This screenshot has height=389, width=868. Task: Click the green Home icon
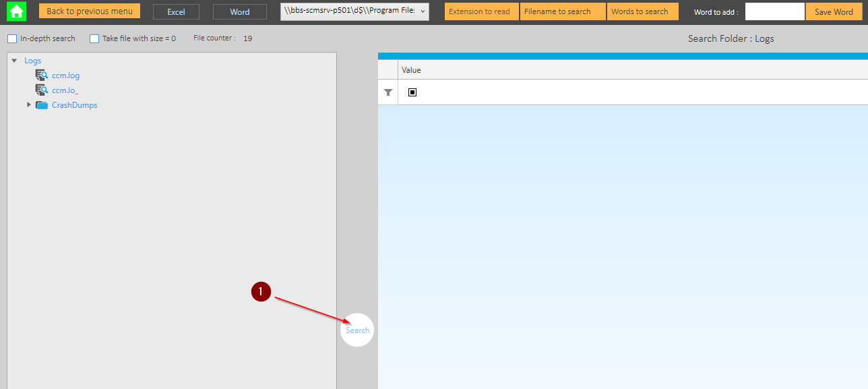[17, 11]
